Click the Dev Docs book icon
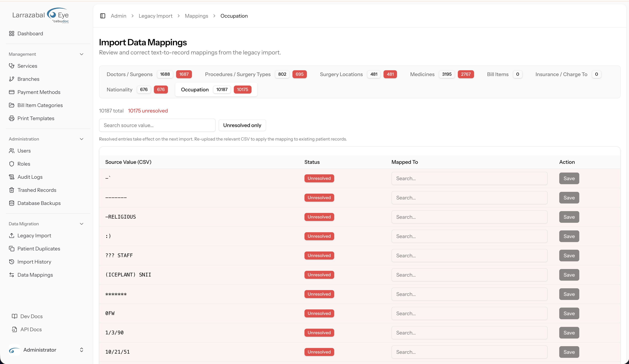629x364 pixels. [x=14, y=316]
